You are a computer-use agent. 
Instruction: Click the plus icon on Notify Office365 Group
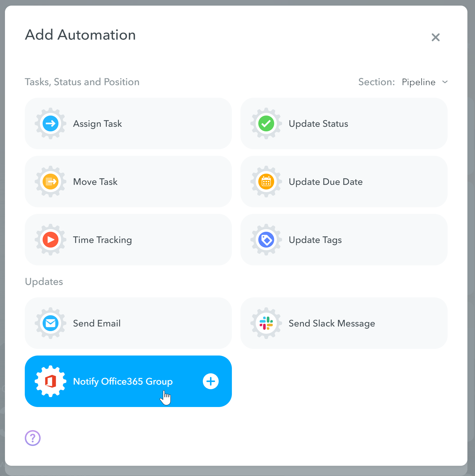pos(210,381)
